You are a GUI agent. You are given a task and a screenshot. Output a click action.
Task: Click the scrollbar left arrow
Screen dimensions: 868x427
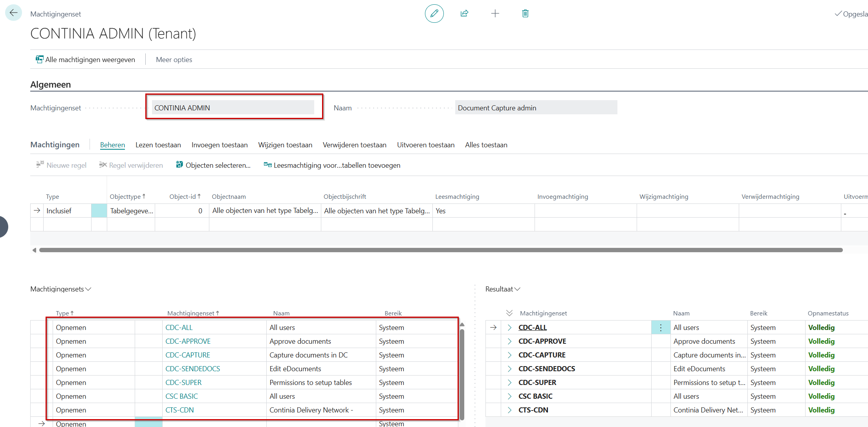pyautogui.click(x=34, y=250)
